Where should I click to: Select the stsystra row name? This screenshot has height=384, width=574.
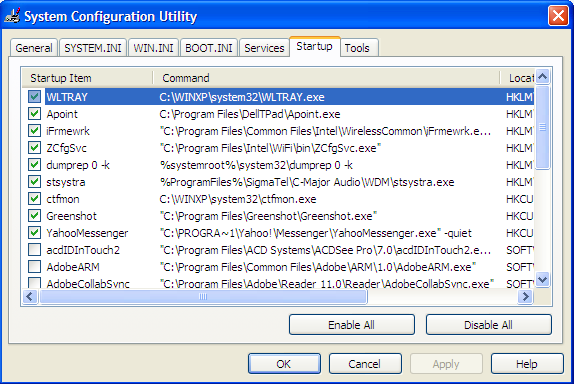coord(66,182)
